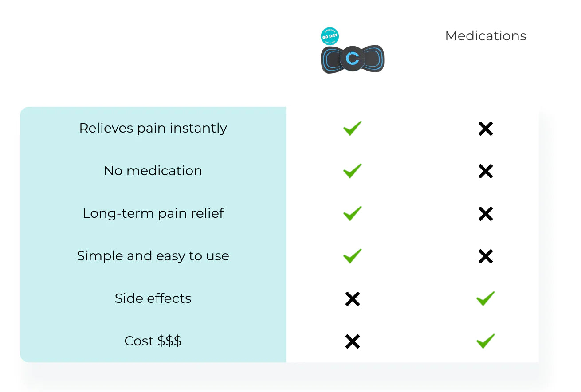Select the Relieves pain instantly label
The image size is (581, 392).
[x=153, y=128]
